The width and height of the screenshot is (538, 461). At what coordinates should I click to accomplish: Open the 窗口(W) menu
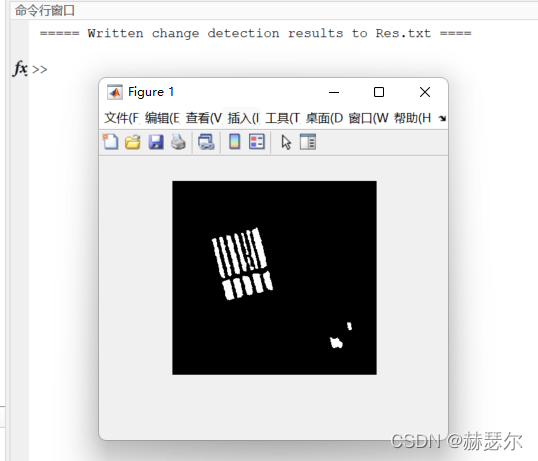click(369, 118)
